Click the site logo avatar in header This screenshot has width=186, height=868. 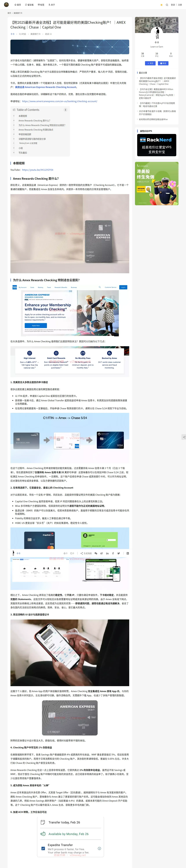coord(6,5)
